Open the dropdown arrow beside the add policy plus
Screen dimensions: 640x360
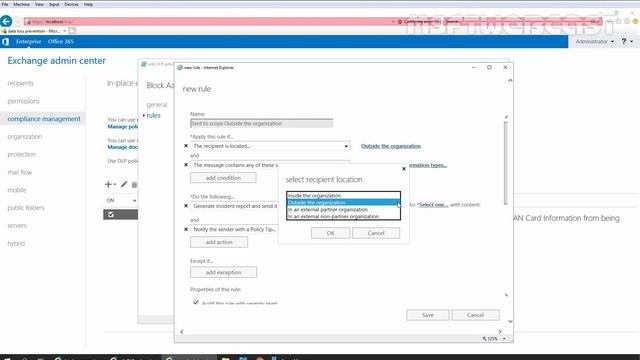[x=115, y=184]
